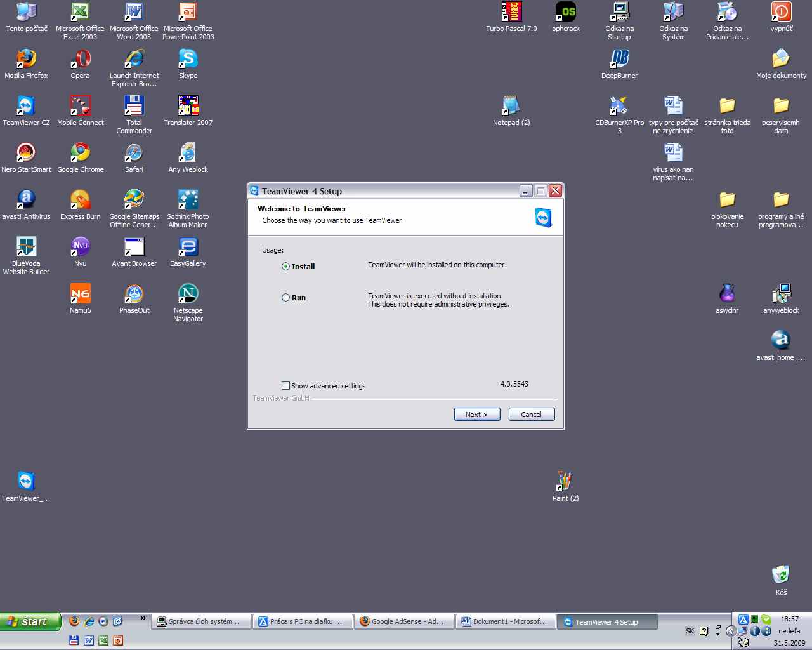The image size is (812, 650).
Task: Open Mozilla Firefox desktop icon
Action: tap(26, 64)
